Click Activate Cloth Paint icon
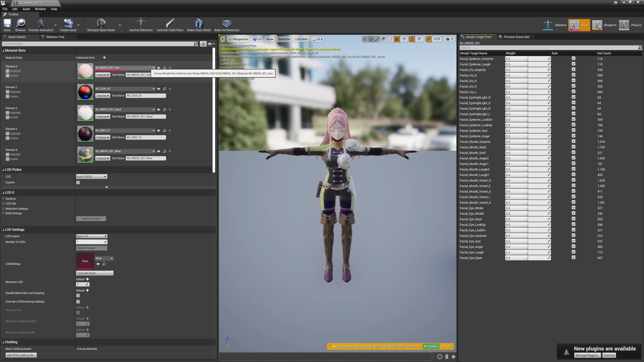 pos(170,25)
